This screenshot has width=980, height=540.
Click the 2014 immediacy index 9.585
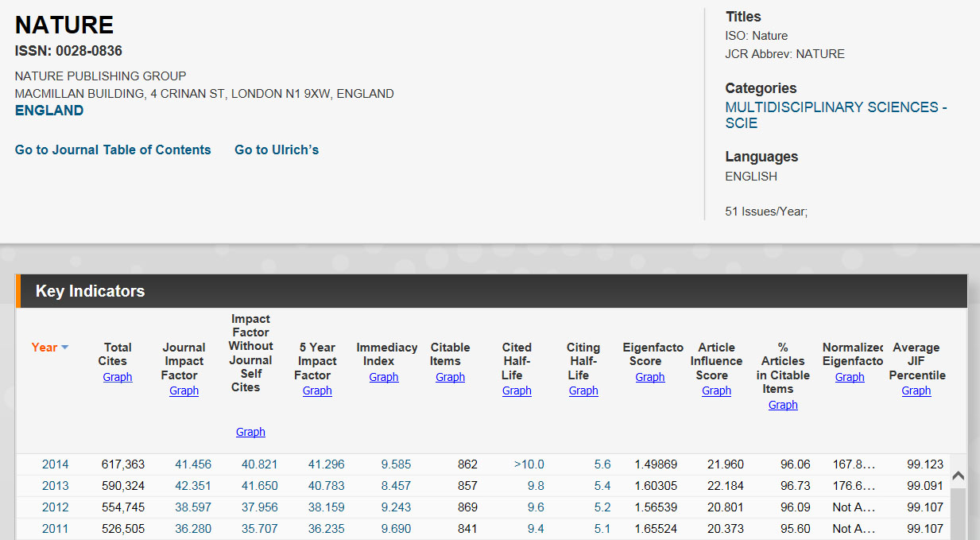397,464
